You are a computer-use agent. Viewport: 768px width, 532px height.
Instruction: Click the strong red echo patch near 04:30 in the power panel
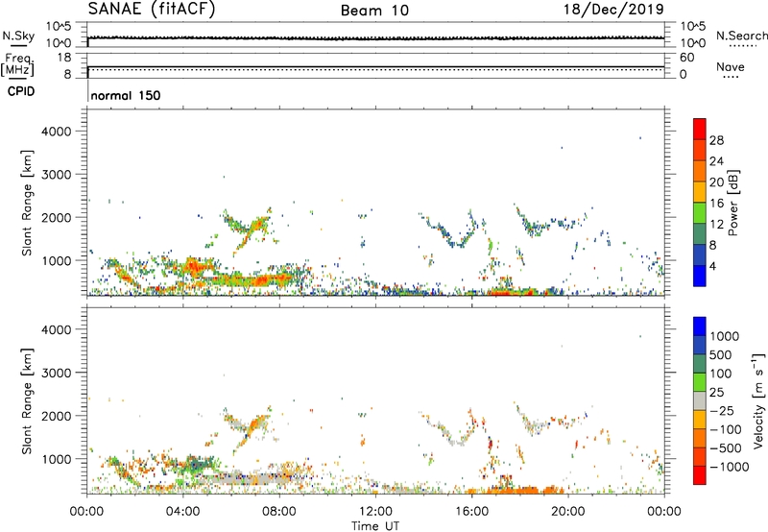pyautogui.click(x=193, y=267)
